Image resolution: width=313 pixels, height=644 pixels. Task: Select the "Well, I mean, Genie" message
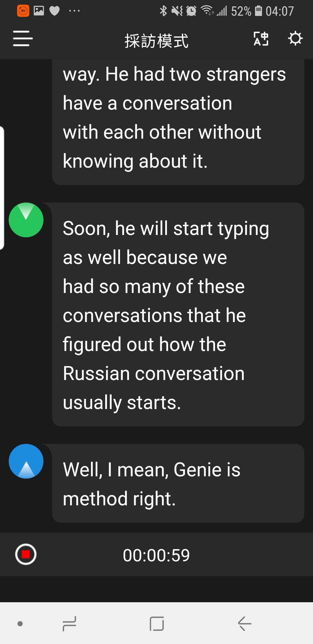point(178,483)
